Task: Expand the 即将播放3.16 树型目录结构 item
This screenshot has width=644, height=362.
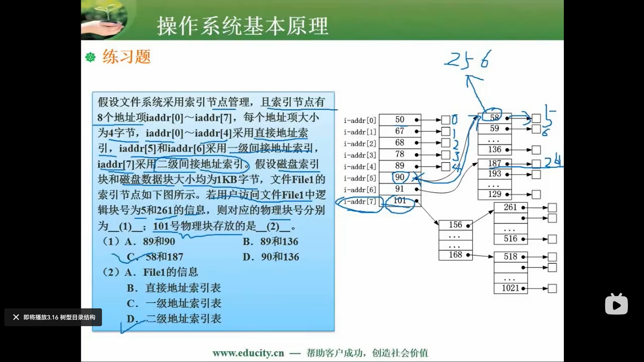Action: click(x=53, y=317)
